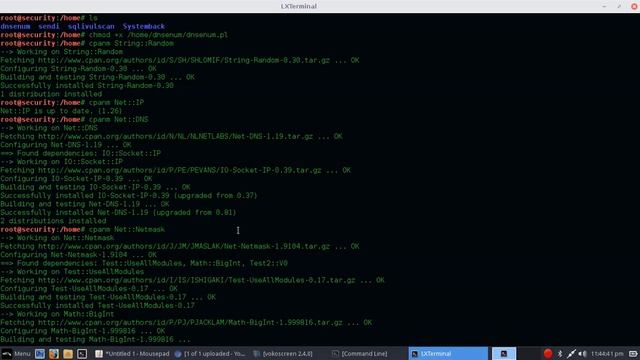This screenshot has width=640, height=360.
Task: Click the workspace pager thumbnail
Action: [504, 353]
